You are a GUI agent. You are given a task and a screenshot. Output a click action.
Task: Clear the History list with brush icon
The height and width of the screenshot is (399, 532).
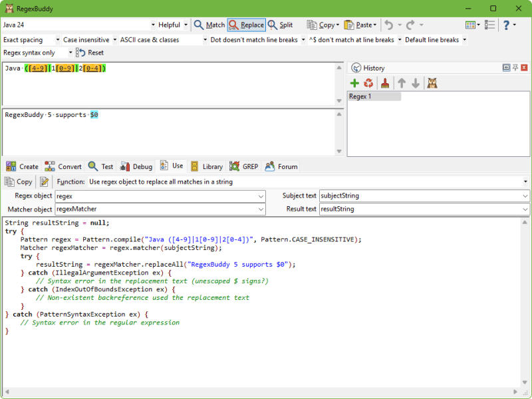385,83
